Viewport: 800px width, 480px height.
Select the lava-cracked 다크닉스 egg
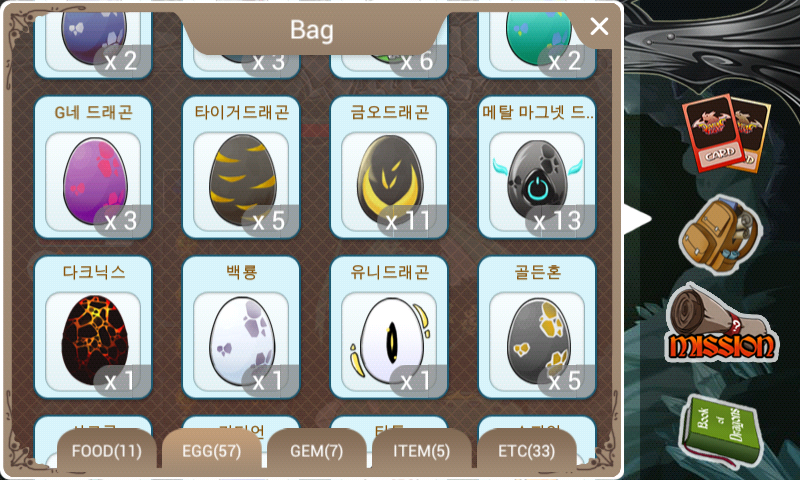(x=93, y=327)
